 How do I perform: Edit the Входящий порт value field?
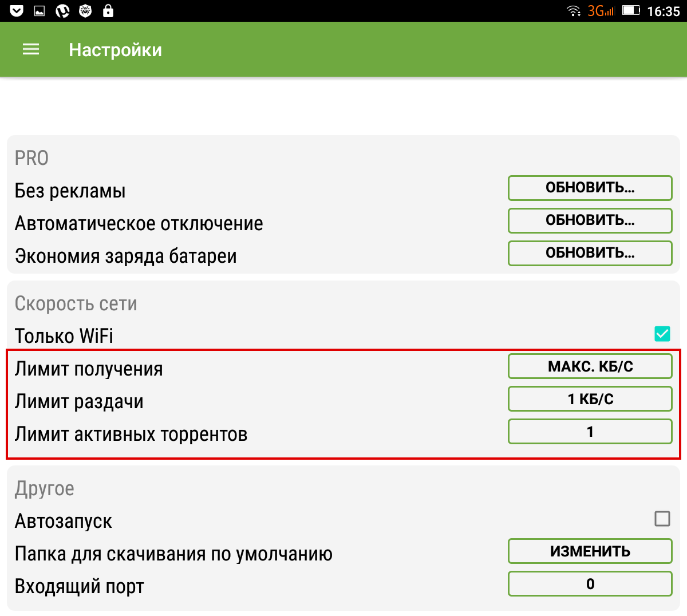pyautogui.click(x=590, y=584)
